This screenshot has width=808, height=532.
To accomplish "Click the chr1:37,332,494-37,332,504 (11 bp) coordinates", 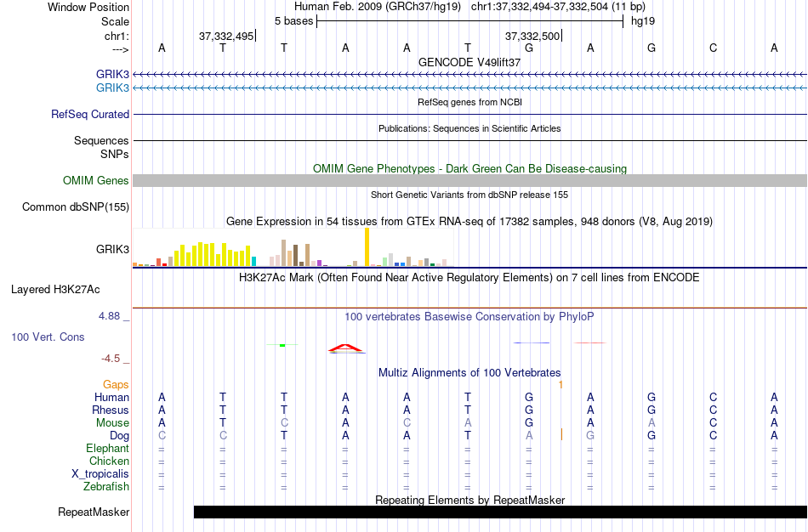I will (x=558, y=7).
